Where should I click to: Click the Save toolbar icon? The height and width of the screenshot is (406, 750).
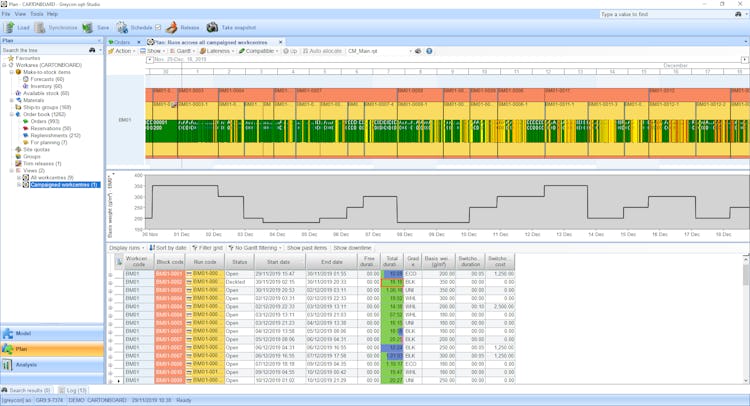(x=87, y=28)
